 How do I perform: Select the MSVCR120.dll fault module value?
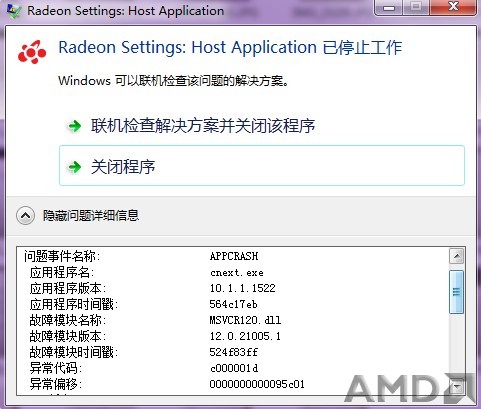245,320
